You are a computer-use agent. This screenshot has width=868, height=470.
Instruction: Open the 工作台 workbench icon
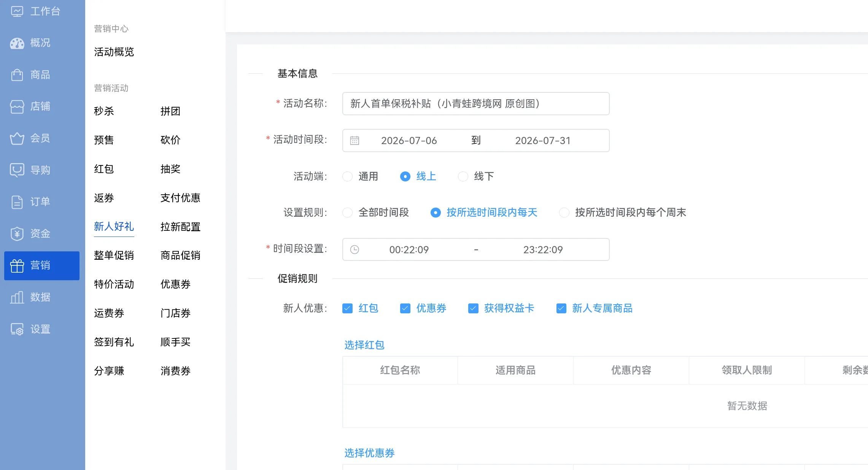point(17,11)
